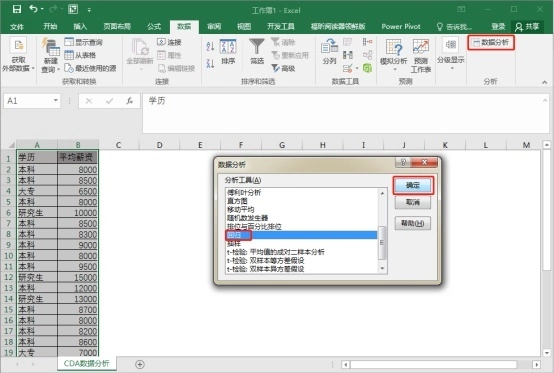554x373 pixels.
Task: Click the 从表格 icon
Action: point(69,55)
